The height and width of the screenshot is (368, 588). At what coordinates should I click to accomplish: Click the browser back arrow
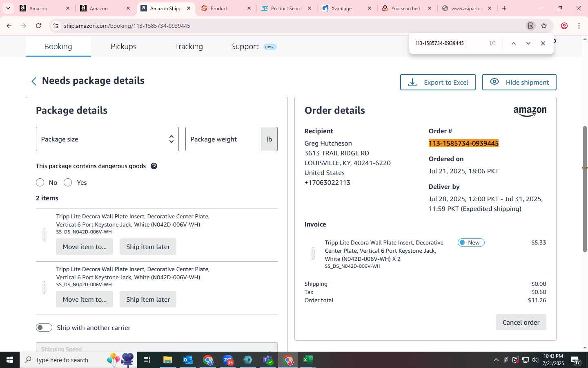click(9, 26)
